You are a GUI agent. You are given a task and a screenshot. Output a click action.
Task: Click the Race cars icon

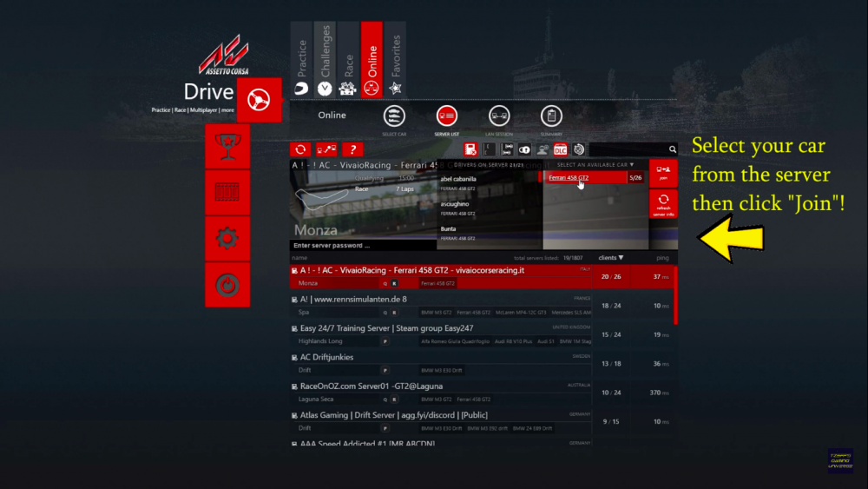pyautogui.click(x=348, y=88)
